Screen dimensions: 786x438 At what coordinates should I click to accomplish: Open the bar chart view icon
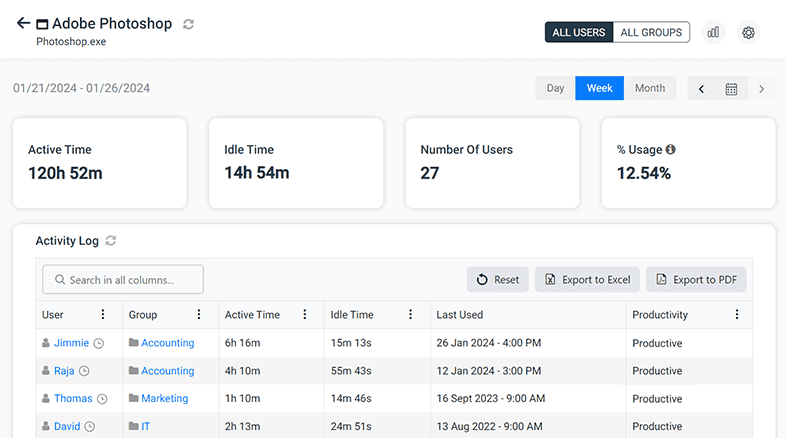pos(713,32)
